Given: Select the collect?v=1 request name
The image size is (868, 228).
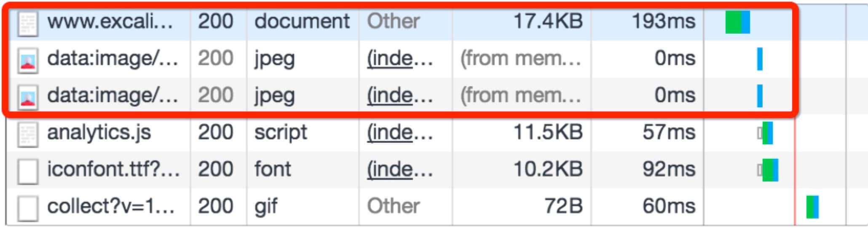Looking at the screenshot, I should tap(111, 206).
